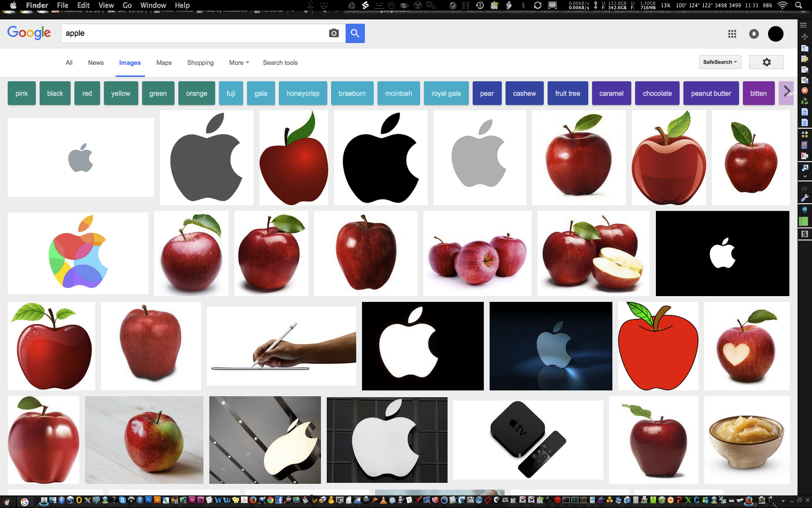The width and height of the screenshot is (812, 508).
Task: Expand the More search categories menu
Action: (239, 63)
